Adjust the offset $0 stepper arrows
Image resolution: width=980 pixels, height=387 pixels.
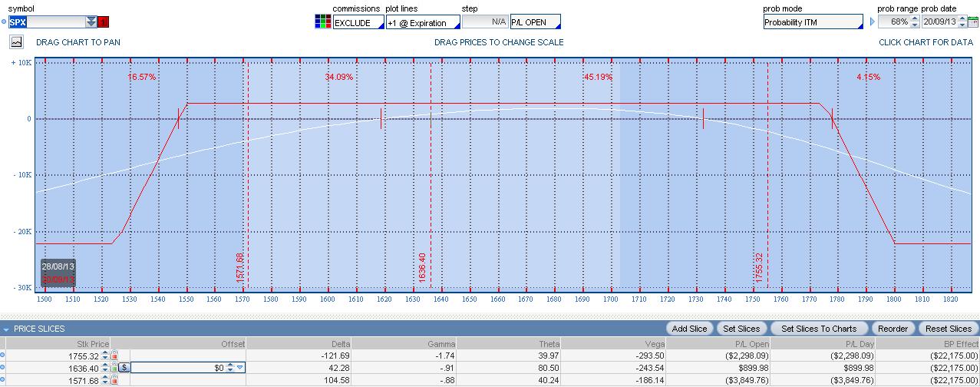click(x=229, y=368)
